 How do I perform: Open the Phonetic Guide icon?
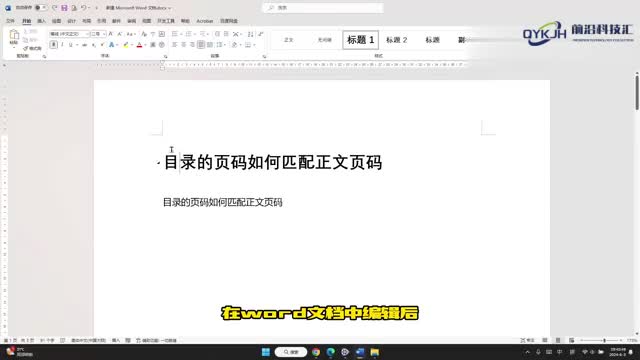pyautogui.click(x=153, y=34)
